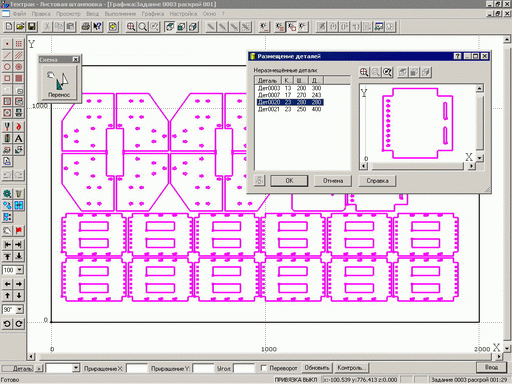
Task: Open the Настройка menu
Action: coord(183,14)
